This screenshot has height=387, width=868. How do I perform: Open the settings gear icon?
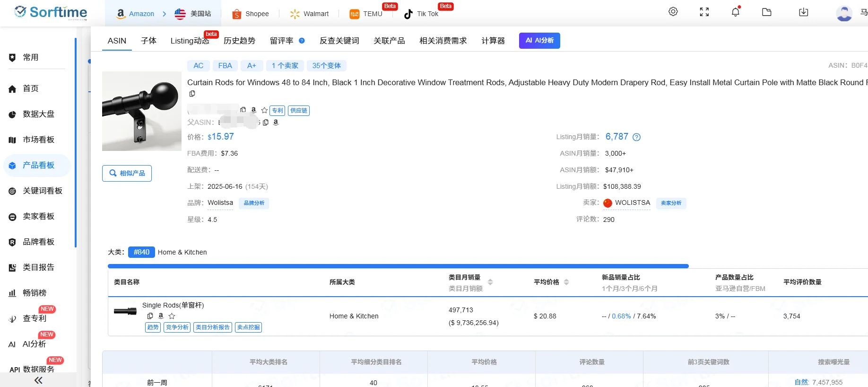click(x=673, y=12)
